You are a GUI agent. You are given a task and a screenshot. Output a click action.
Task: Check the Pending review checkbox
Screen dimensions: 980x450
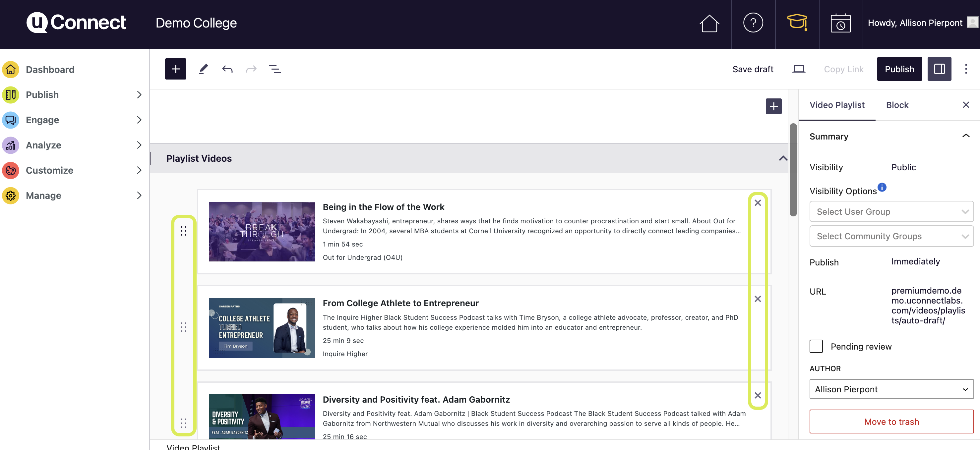[816, 346]
